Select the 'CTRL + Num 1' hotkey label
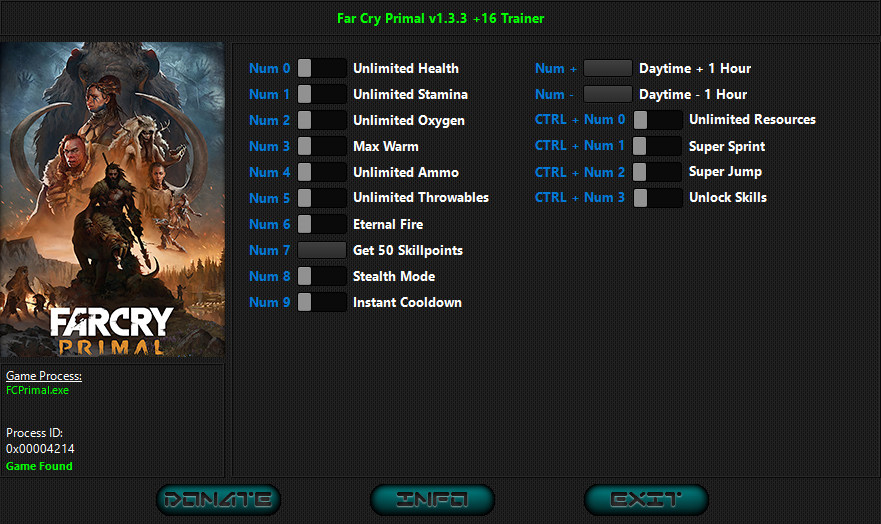 click(x=580, y=145)
